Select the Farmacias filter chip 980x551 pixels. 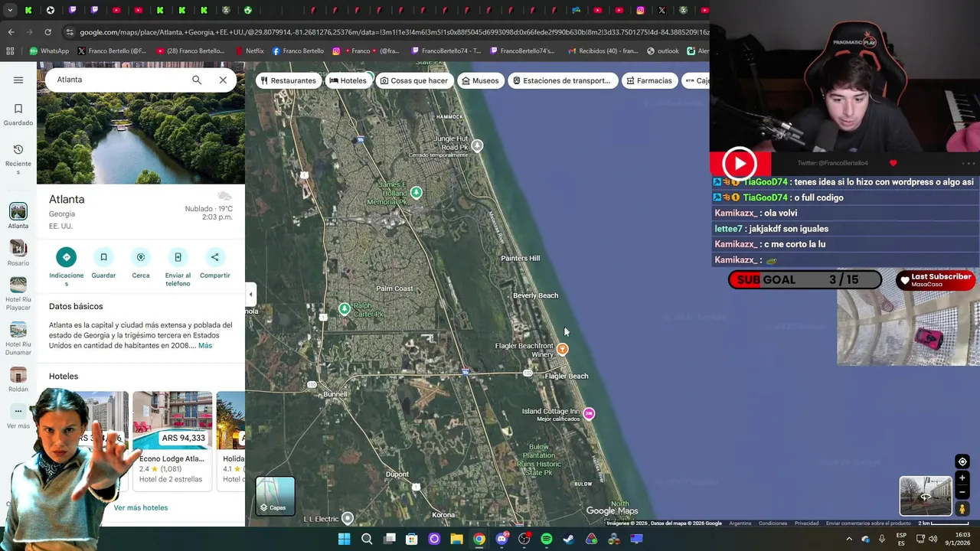tap(649, 80)
